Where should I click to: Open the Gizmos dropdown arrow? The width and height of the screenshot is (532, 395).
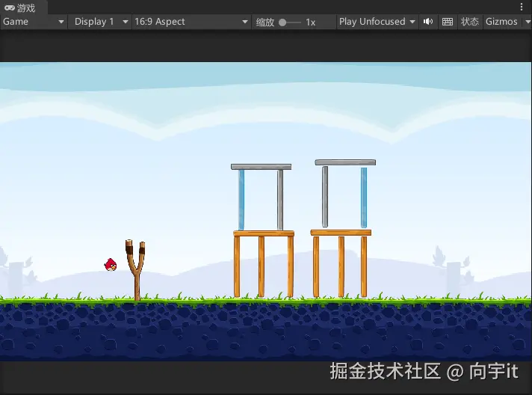click(528, 22)
